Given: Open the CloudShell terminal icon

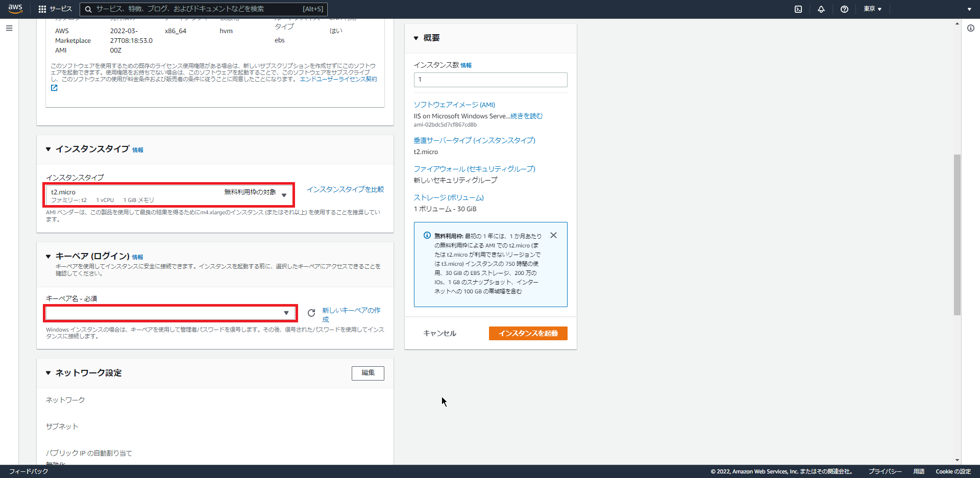Looking at the screenshot, I should tap(798, 9).
